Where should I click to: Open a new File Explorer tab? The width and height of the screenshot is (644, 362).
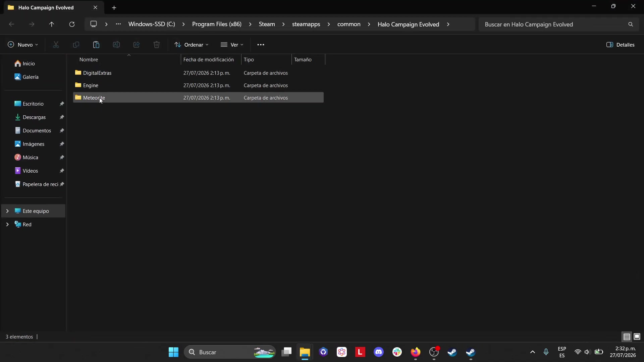pos(114,7)
